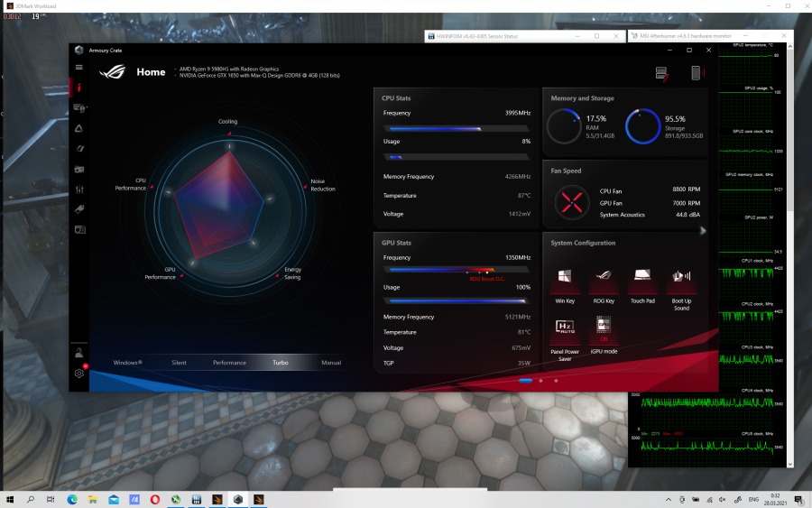Switch to Armoury Crate taskbar icon
Viewport: 812px width, 508px height.
(x=237, y=499)
